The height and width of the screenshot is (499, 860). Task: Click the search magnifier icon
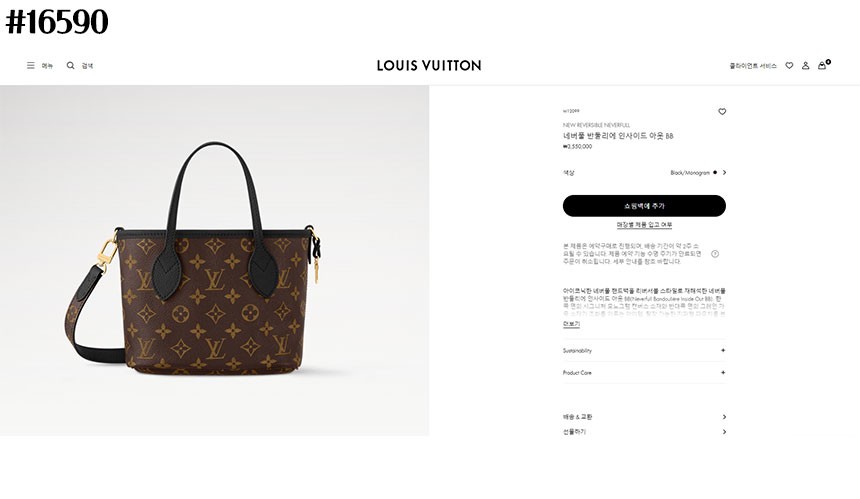point(70,65)
